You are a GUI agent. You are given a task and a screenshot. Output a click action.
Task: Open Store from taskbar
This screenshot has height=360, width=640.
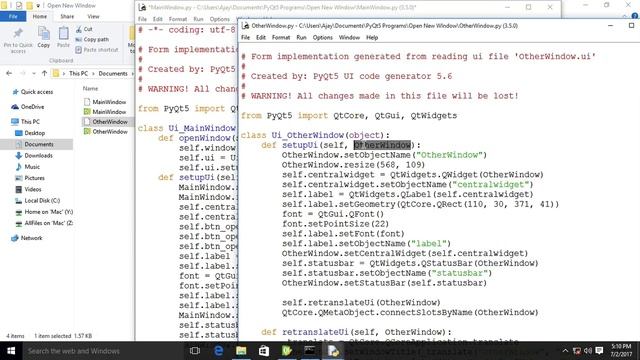point(264,351)
